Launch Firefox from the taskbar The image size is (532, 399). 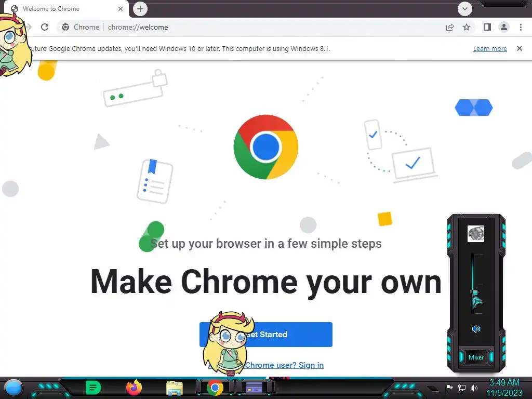click(x=134, y=388)
